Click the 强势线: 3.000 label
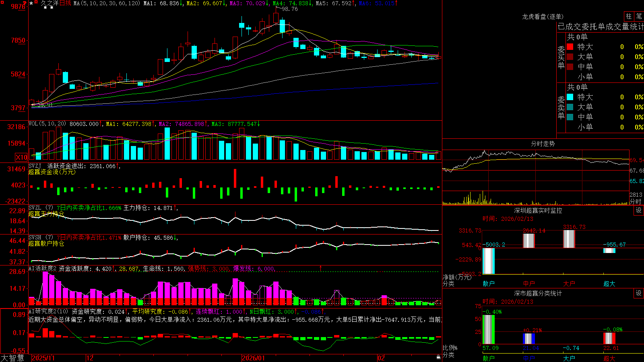Screen dimensions: 644x362 (209, 268)
